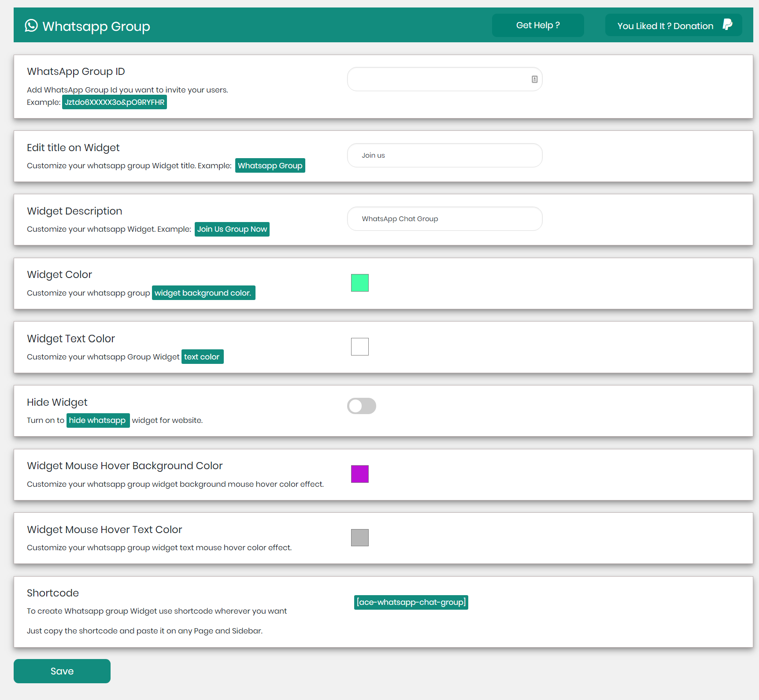The width and height of the screenshot is (759, 700).
Task: Click the hide whatsapp highlighted tag
Action: (x=98, y=420)
